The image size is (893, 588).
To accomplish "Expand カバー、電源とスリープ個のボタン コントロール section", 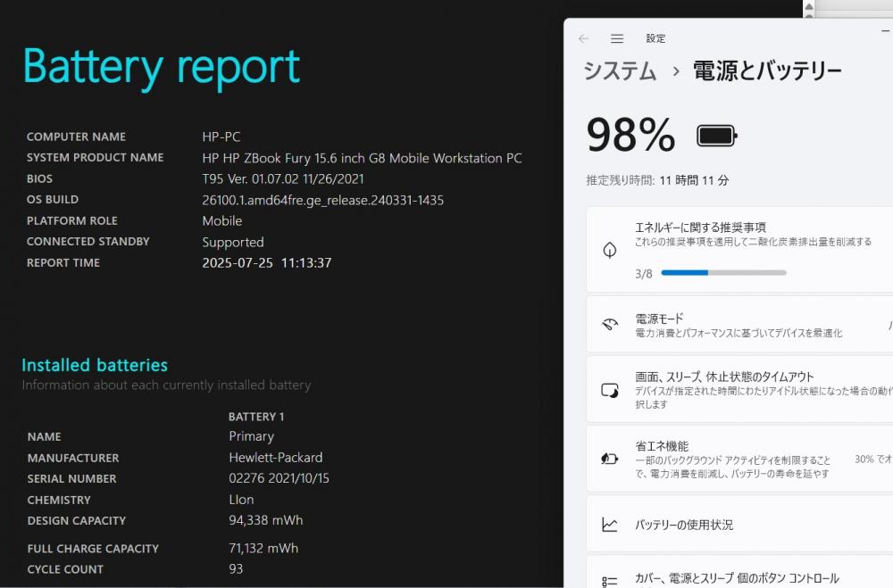I will tap(739, 573).
